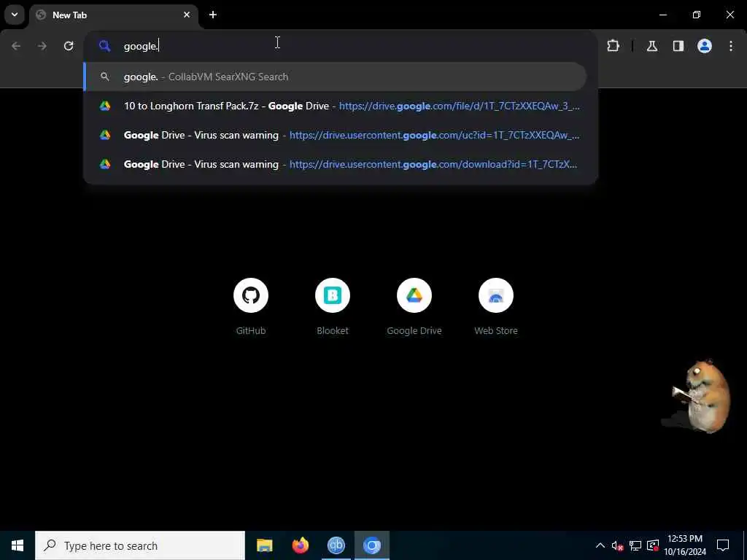Open the profile avatar icon
The height and width of the screenshot is (560, 747).
tap(705, 46)
